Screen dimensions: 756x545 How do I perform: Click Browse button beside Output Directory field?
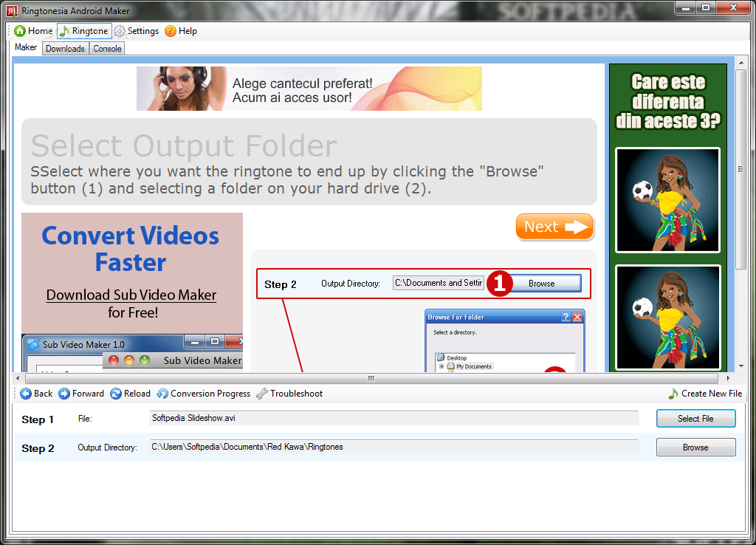click(x=695, y=447)
